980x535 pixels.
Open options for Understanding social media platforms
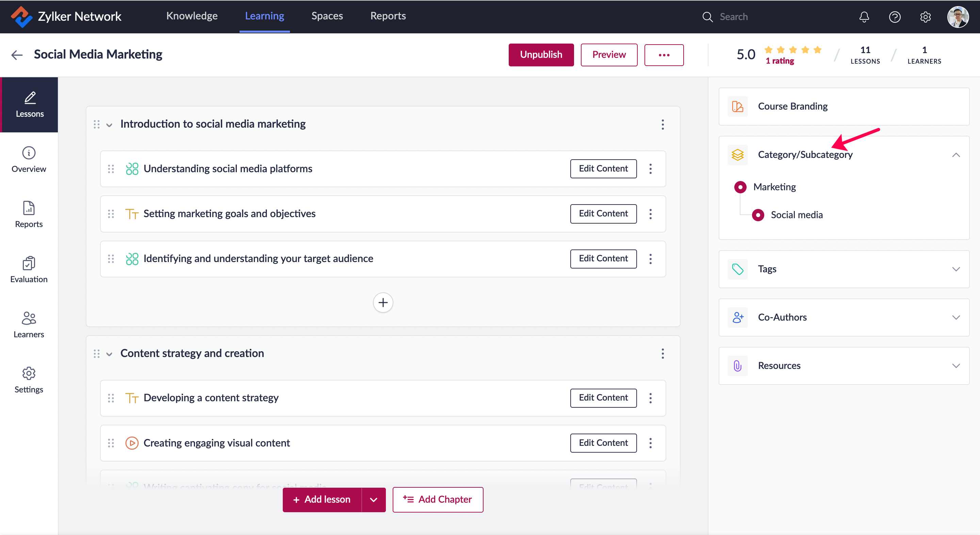coord(650,168)
